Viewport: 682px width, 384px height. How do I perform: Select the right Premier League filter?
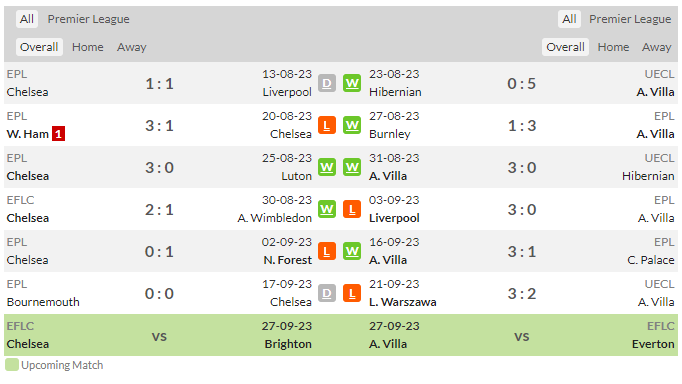pos(630,19)
